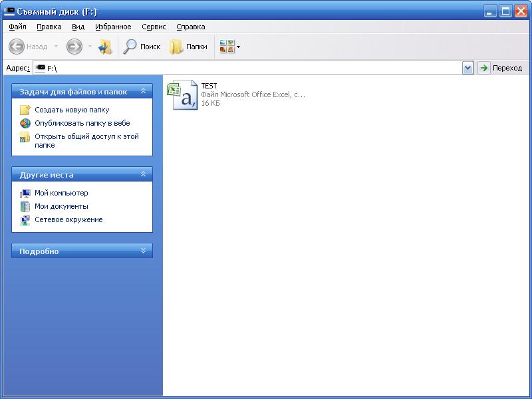Open Сетевое окружение link
This screenshot has width=532, height=399.
coord(68,219)
